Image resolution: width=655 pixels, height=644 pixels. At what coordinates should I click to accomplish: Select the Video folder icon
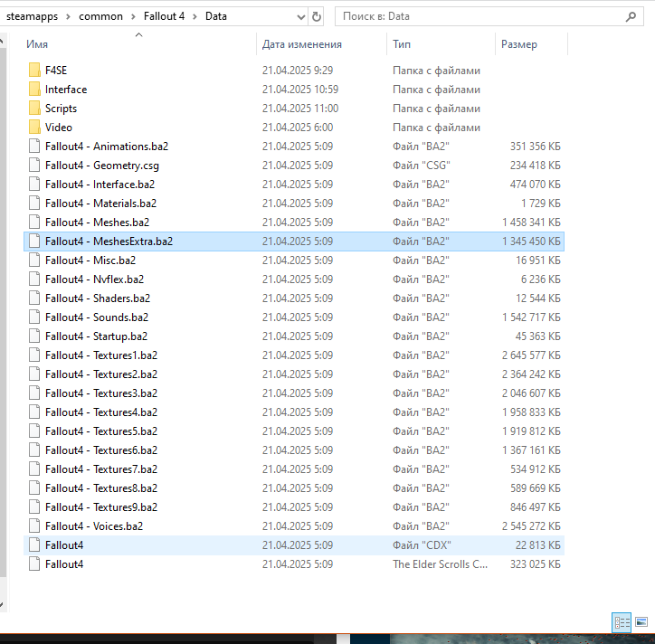click(34, 128)
